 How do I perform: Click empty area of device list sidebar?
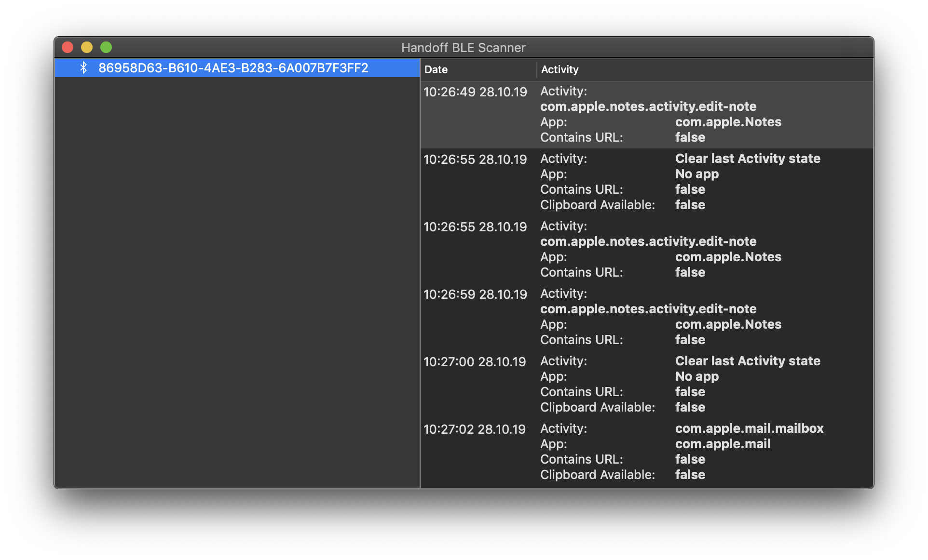236,280
